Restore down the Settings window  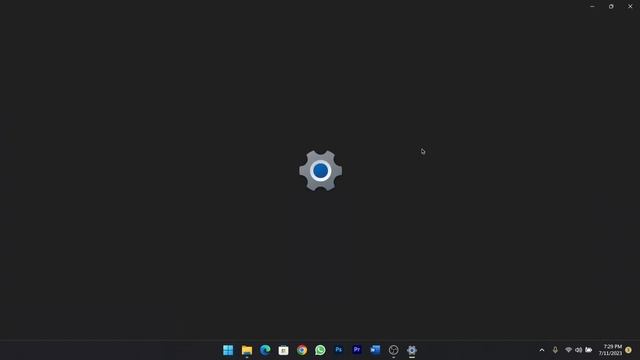611,6
